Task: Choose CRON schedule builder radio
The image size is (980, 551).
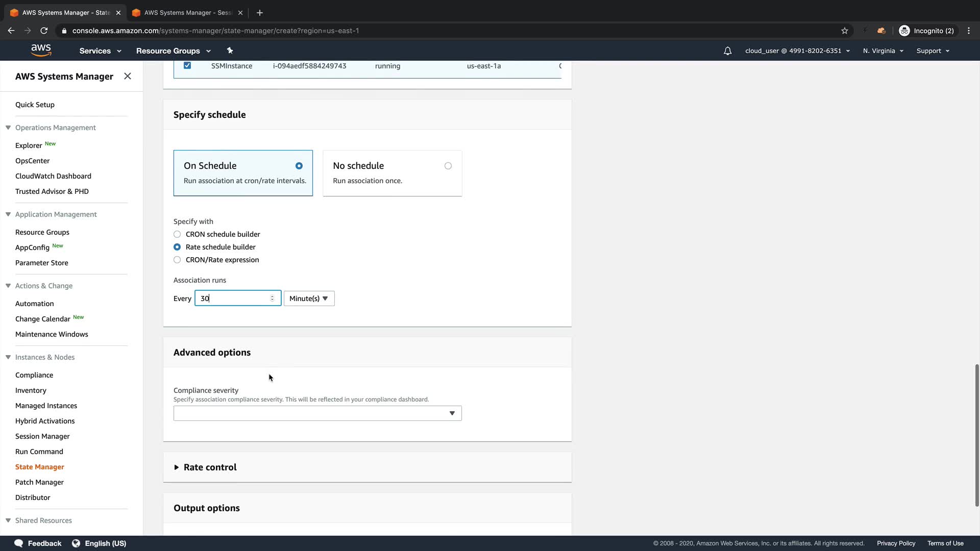Action: 177,234
